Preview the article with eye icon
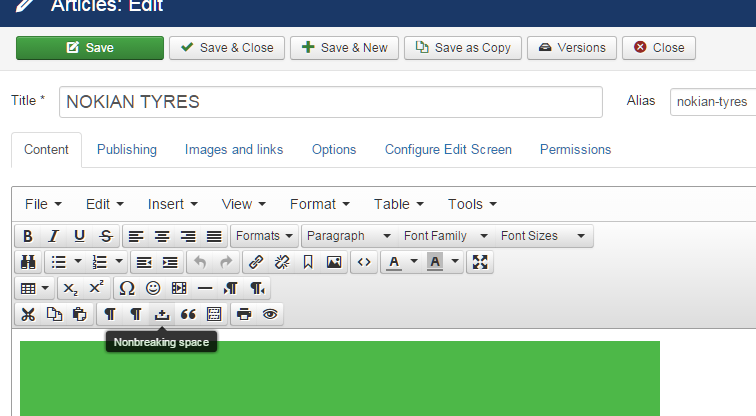The image size is (756, 416). coord(270,314)
